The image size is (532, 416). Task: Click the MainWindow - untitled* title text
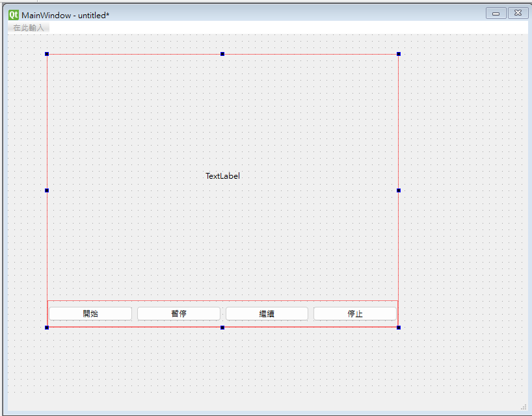(x=66, y=15)
